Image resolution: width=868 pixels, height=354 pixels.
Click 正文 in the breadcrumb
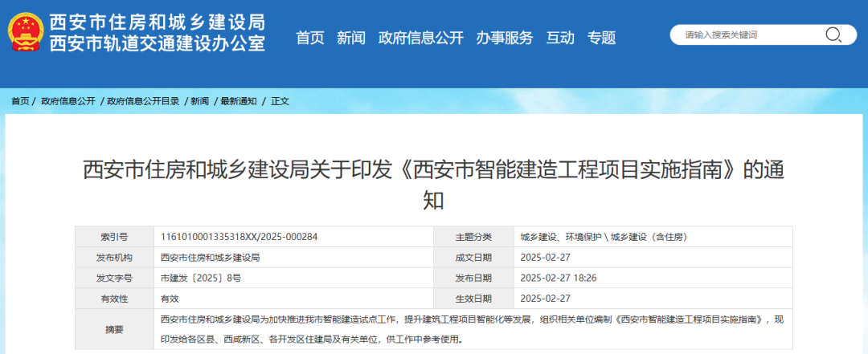(280, 101)
